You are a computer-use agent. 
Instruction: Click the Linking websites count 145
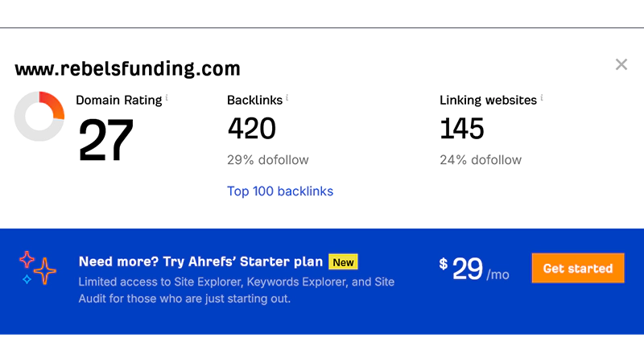click(462, 129)
